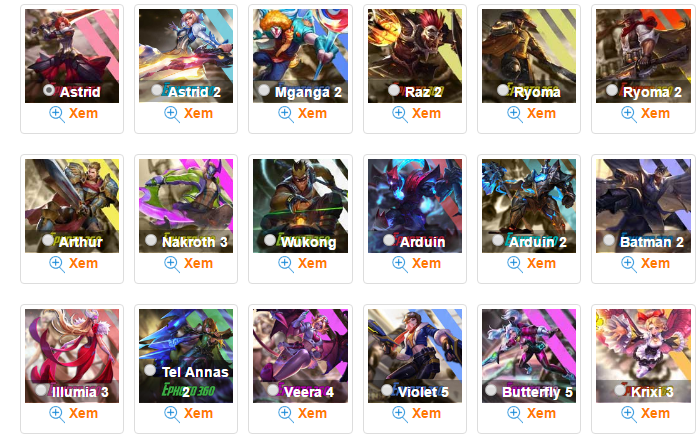Click the zoom icon below Batman 2
This screenshot has width=699, height=440.
pos(629,264)
